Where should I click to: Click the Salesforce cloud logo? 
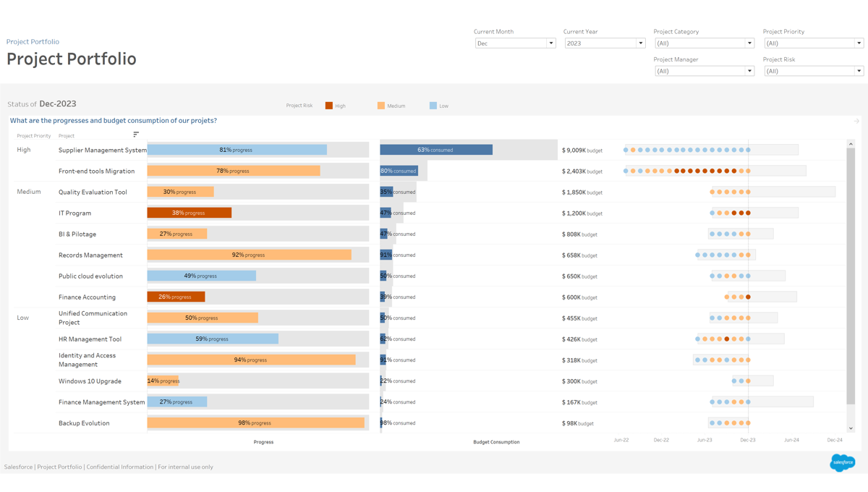842,462
